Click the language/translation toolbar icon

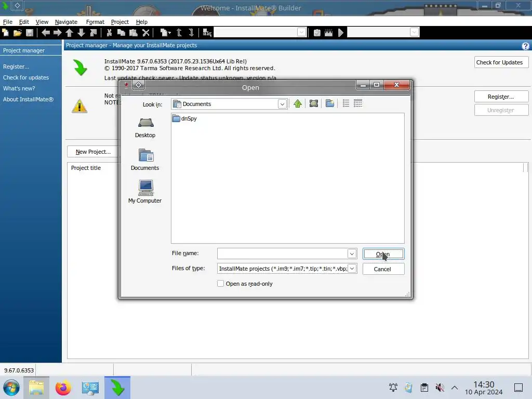[x=207, y=33]
